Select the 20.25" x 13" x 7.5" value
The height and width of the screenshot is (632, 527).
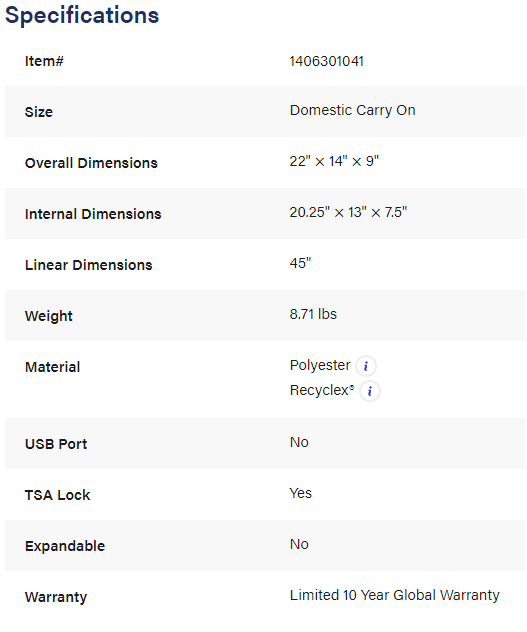(x=348, y=212)
